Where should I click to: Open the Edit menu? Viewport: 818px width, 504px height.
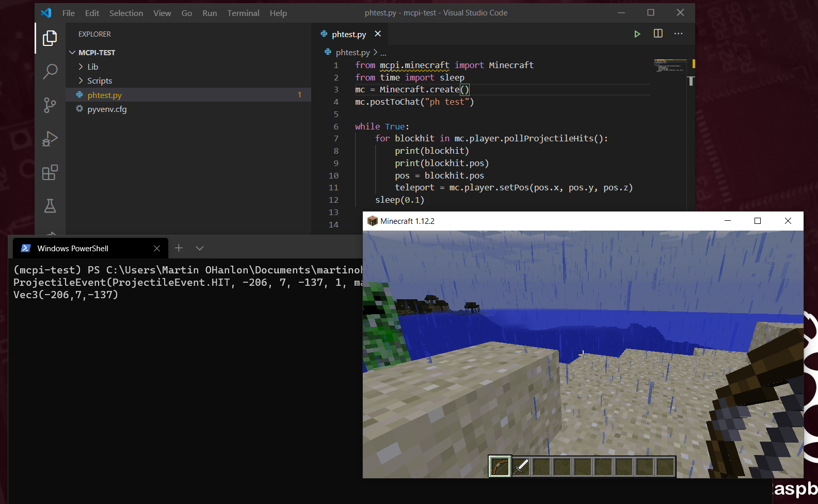(92, 13)
